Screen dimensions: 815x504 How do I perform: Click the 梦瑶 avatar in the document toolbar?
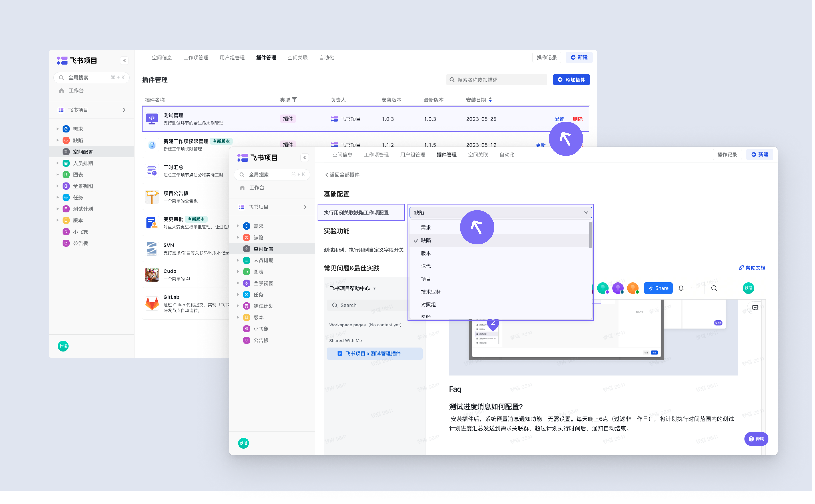pos(748,288)
